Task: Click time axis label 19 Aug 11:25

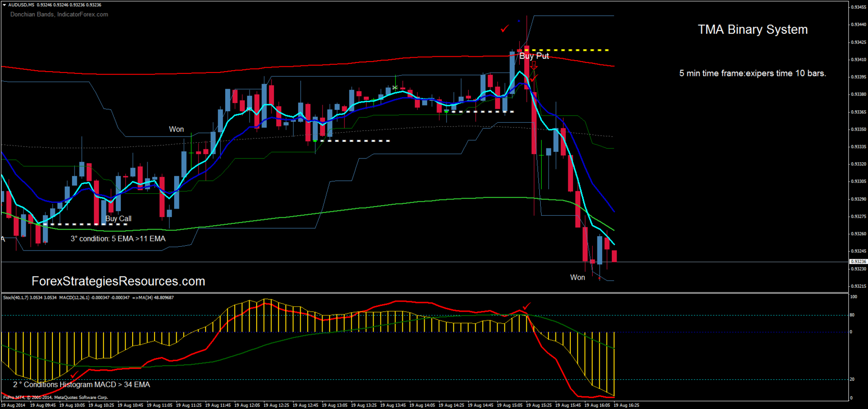Action: point(188,405)
